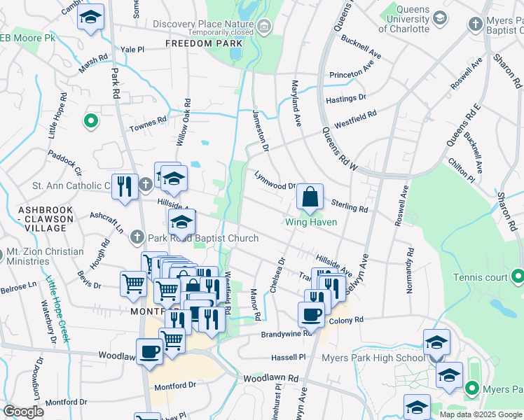Select the Ashbrook - Clawson Village label
The height and width of the screenshot is (420, 524).
coord(46,219)
